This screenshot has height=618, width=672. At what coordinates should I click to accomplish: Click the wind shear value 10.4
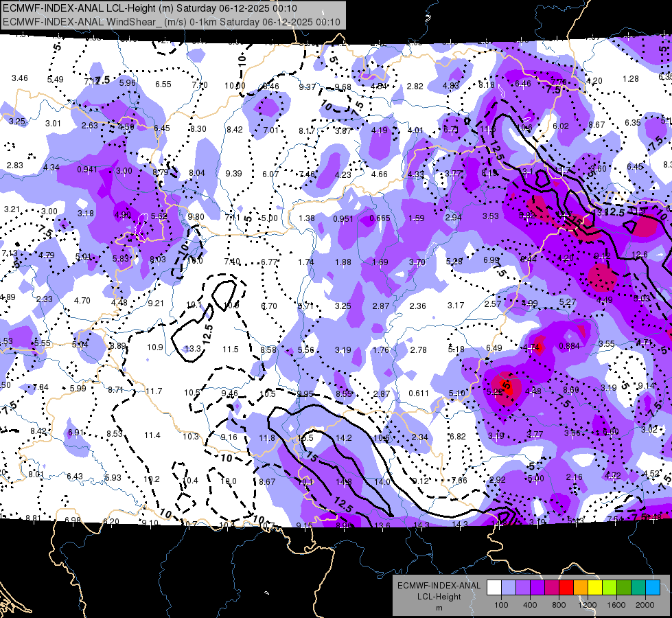190,481
